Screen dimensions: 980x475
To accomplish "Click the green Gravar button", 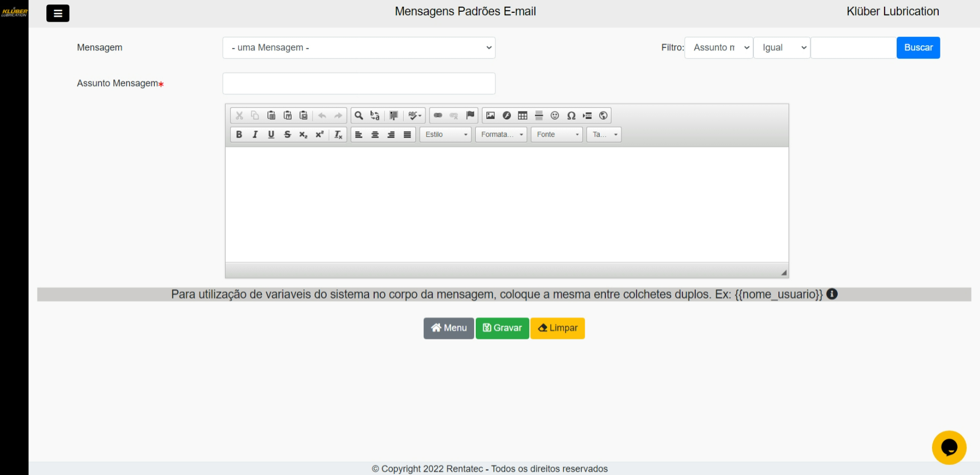I will pyautogui.click(x=502, y=328).
